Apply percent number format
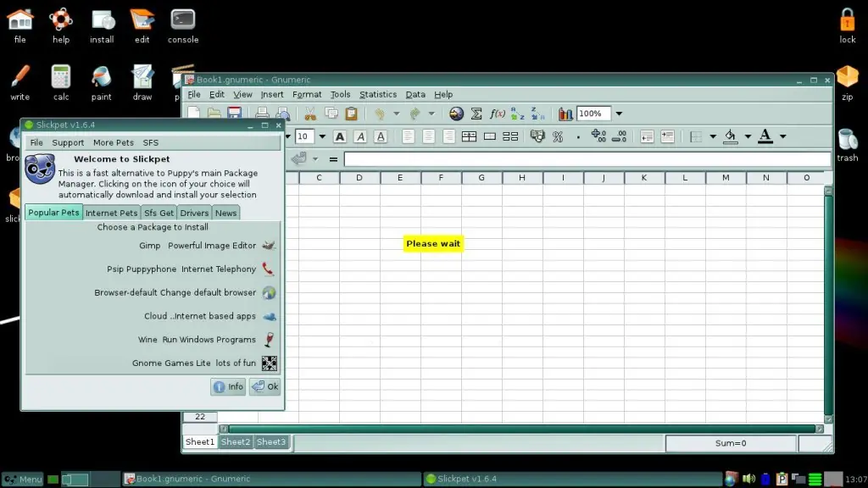The height and width of the screenshot is (488, 868). click(558, 136)
